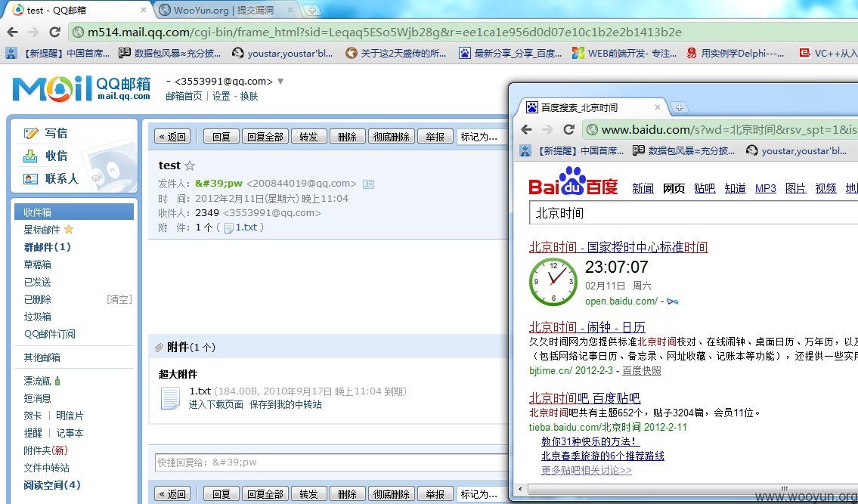The image size is (858, 504).
Task: Click the Baidu search box with 北京时间
Action: (693, 213)
